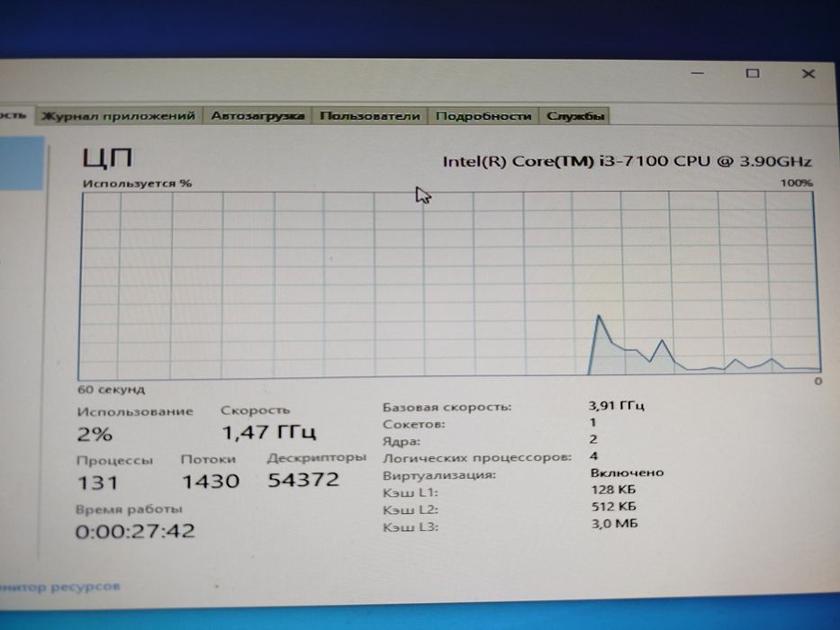Click the Виртуализация: label

pos(439,475)
